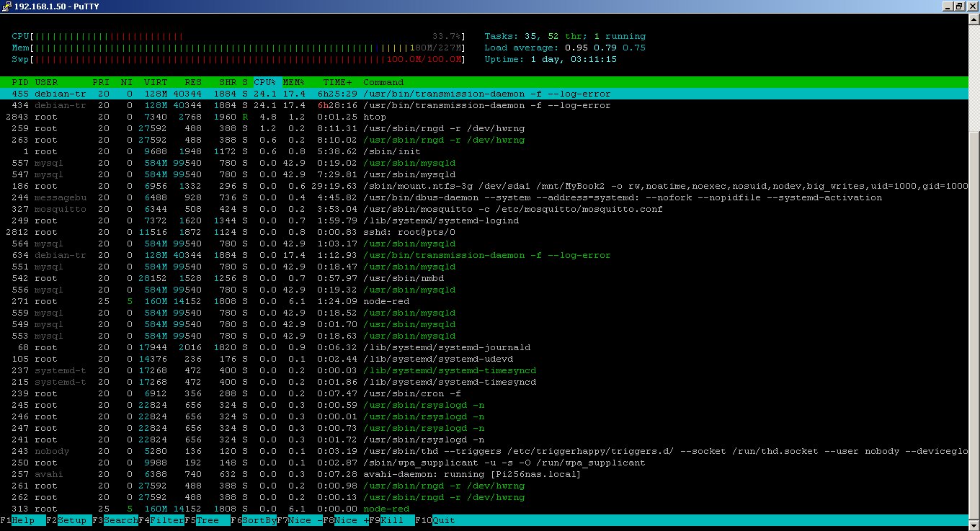Screen dimensions: 980x531
Task: Select the PID 241 rsyslogd row
Action: pyautogui.click(x=484, y=439)
